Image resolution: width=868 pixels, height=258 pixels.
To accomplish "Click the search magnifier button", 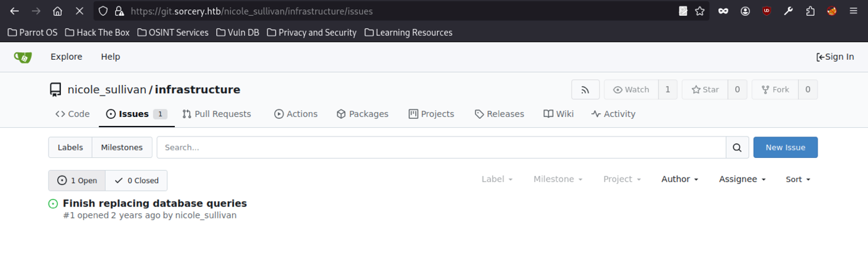I will (737, 147).
